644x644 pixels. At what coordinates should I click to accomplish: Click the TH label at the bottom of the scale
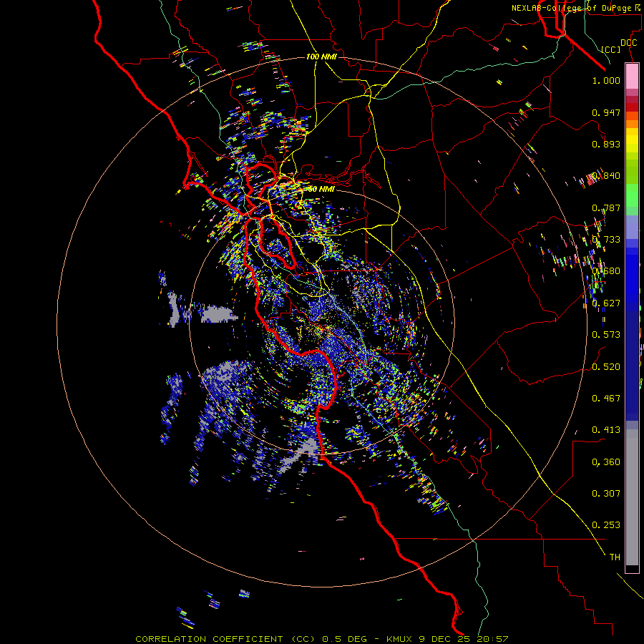click(615, 557)
